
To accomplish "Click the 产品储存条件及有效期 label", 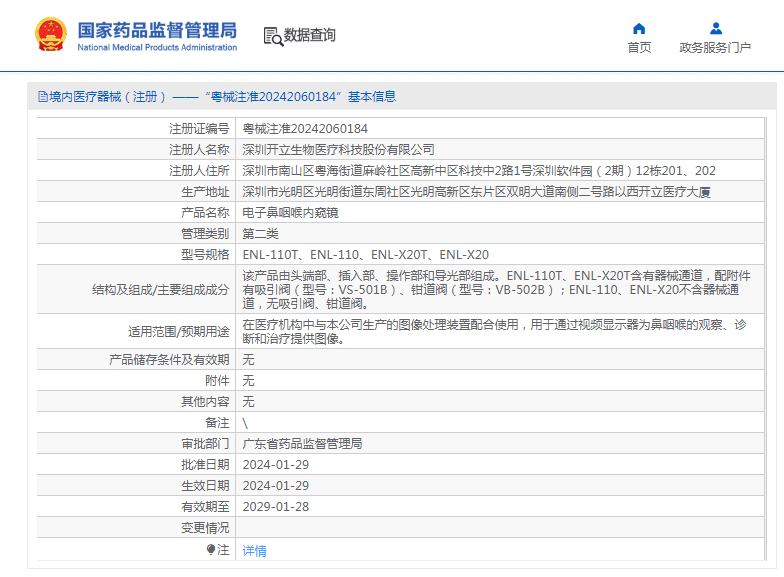I will pyautogui.click(x=169, y=360).
